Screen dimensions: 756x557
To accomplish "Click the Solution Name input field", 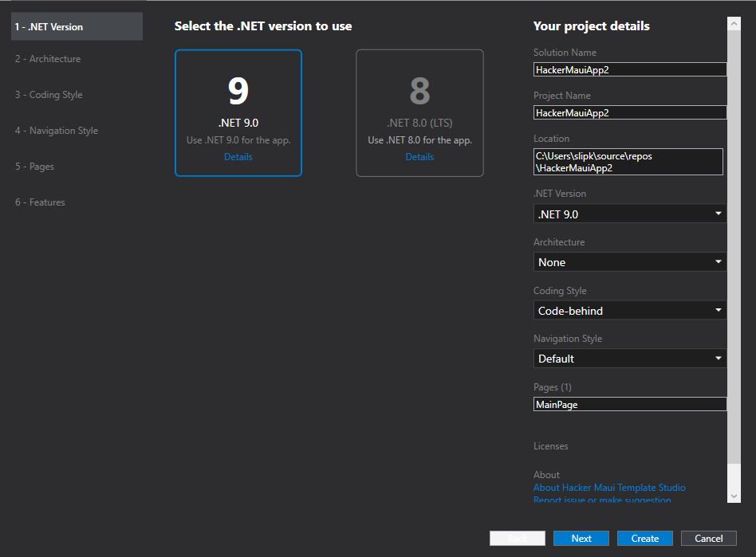I will 629,69.
